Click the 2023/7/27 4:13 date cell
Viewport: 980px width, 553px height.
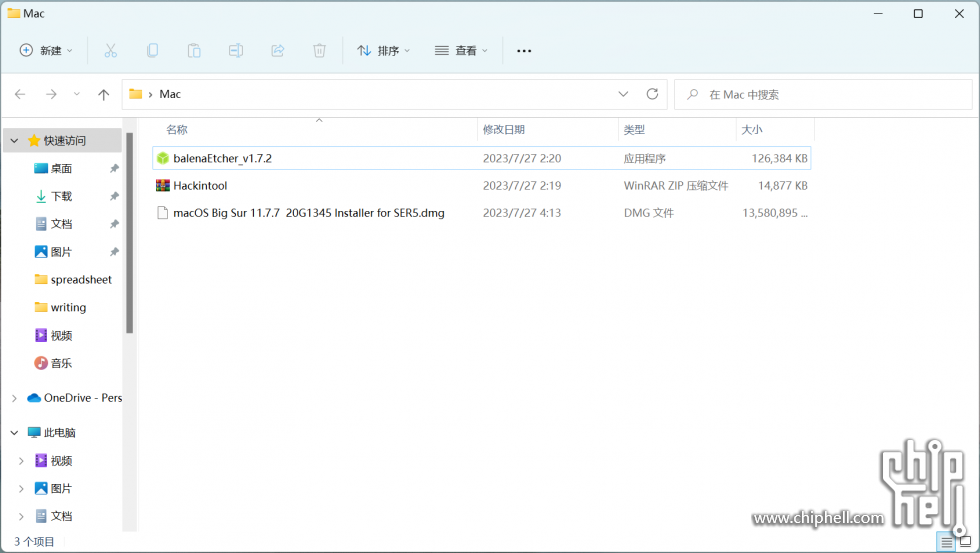click(x=522, y=213)
